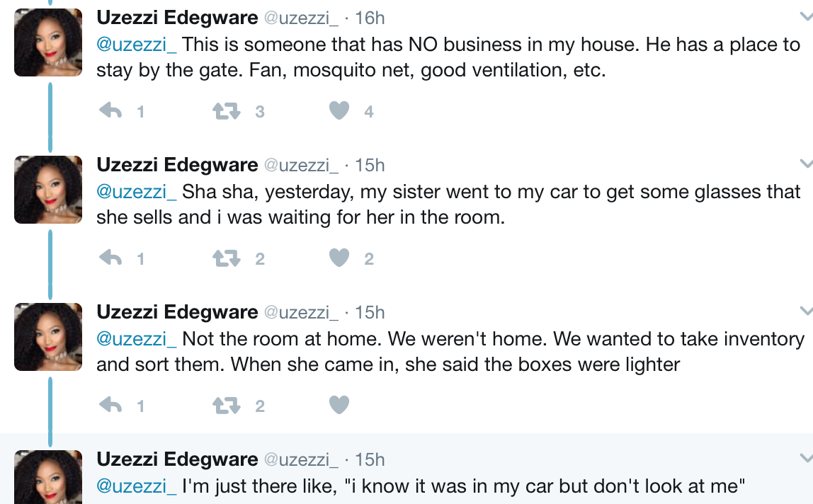Screen dimensions: 813x504
Task: Retweet the 'Not the room at home' tweet
Action: pos(227,405)
